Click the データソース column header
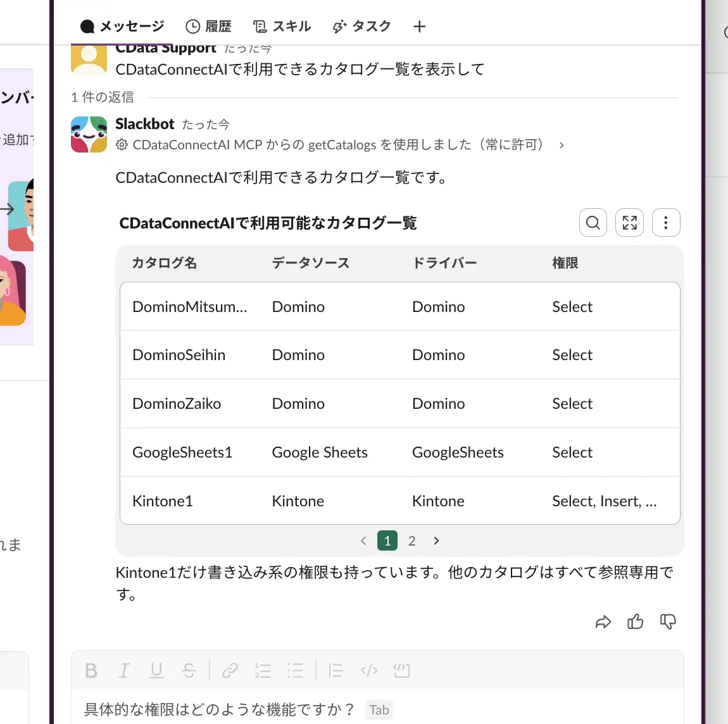Viewport: 728px width, 724px height. tap(311, 263)
